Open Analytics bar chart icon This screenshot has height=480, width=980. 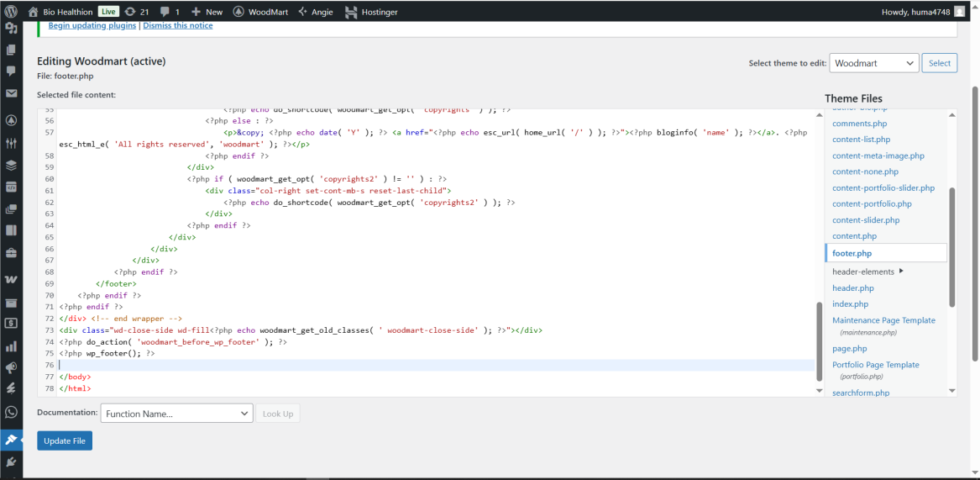(x=11, y=346)
